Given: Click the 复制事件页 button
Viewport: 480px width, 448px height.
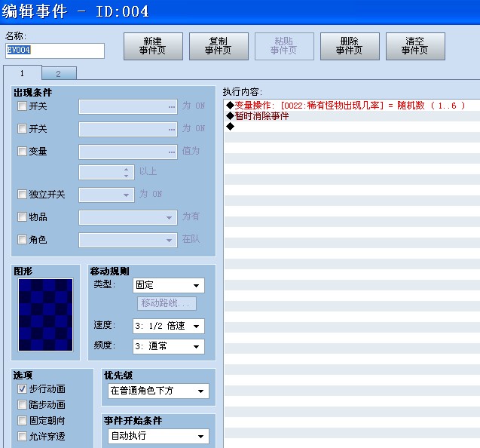Looking at the screenshot, I should point(219,46).
